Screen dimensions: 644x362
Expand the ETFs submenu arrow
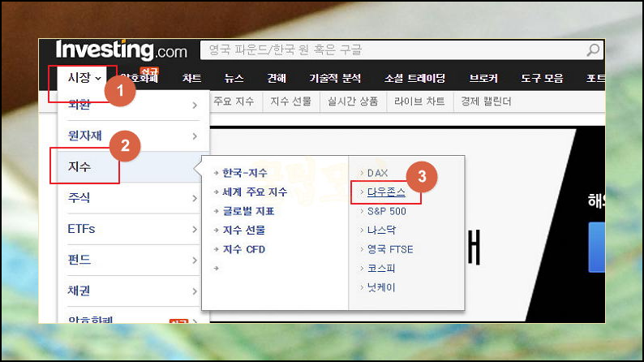pyautogui.click(x=195, y=229)
